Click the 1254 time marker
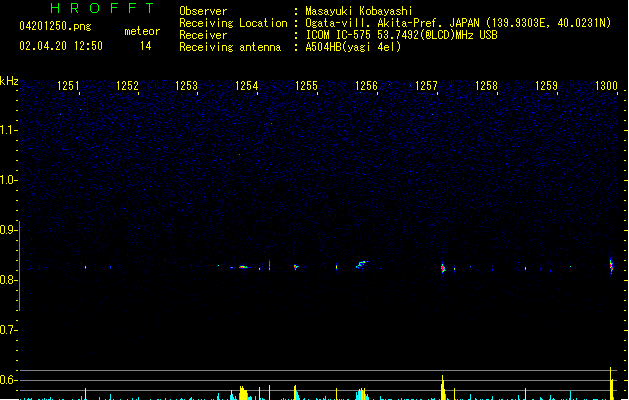The image size is (629, 400). tap(246, 86)
